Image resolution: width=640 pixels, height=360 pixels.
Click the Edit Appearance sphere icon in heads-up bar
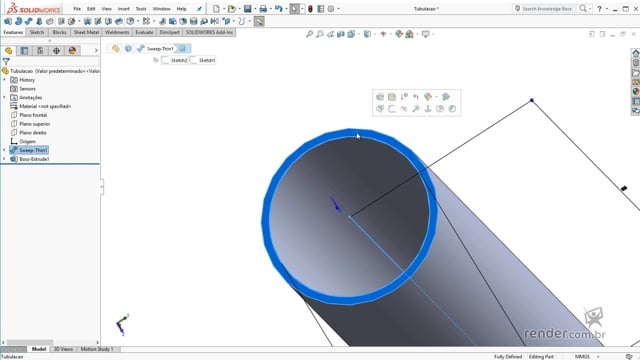click(399, 34)
